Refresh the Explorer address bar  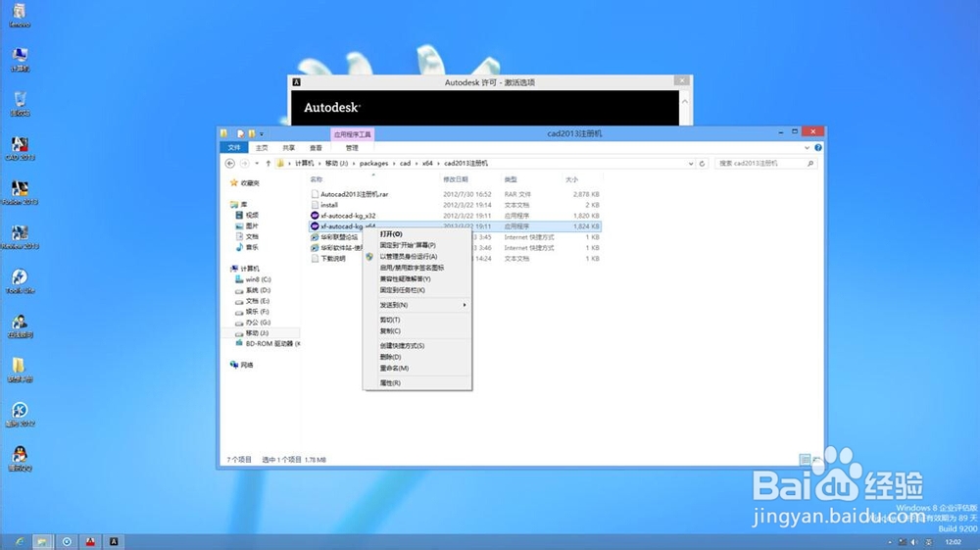[x=702, y=163]
